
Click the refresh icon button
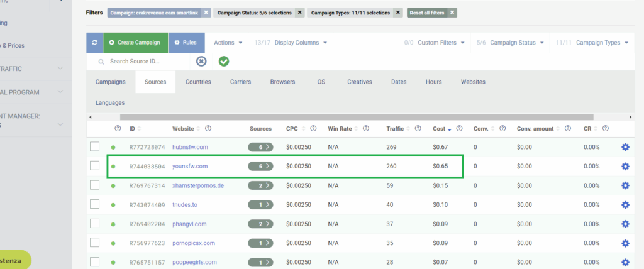(94, 43)
